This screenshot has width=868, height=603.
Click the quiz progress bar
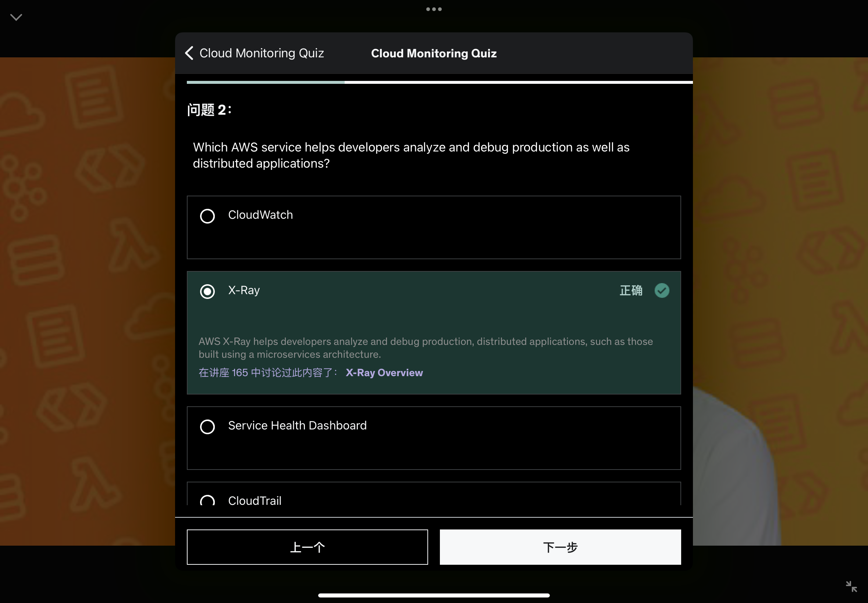click(439, 82)
